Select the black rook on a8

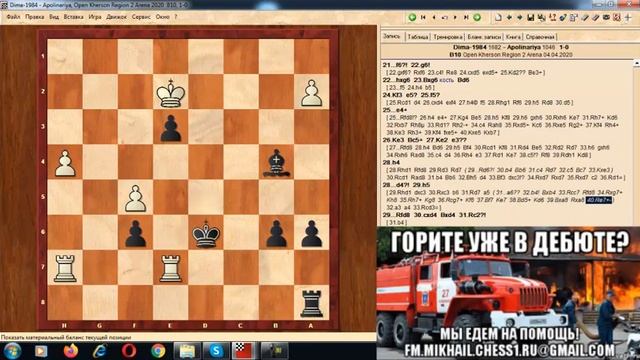[x=311, y=303]
